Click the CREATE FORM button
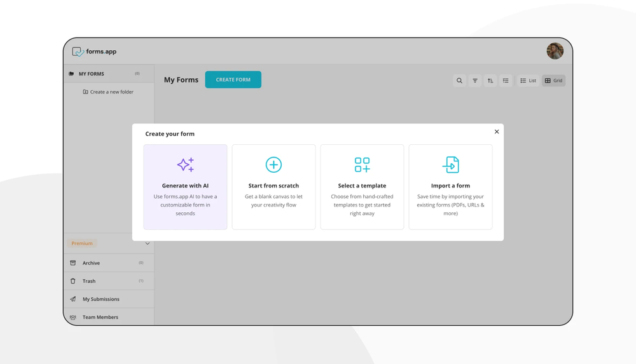The width and height of the screenshot is (636, 364). 233,79
